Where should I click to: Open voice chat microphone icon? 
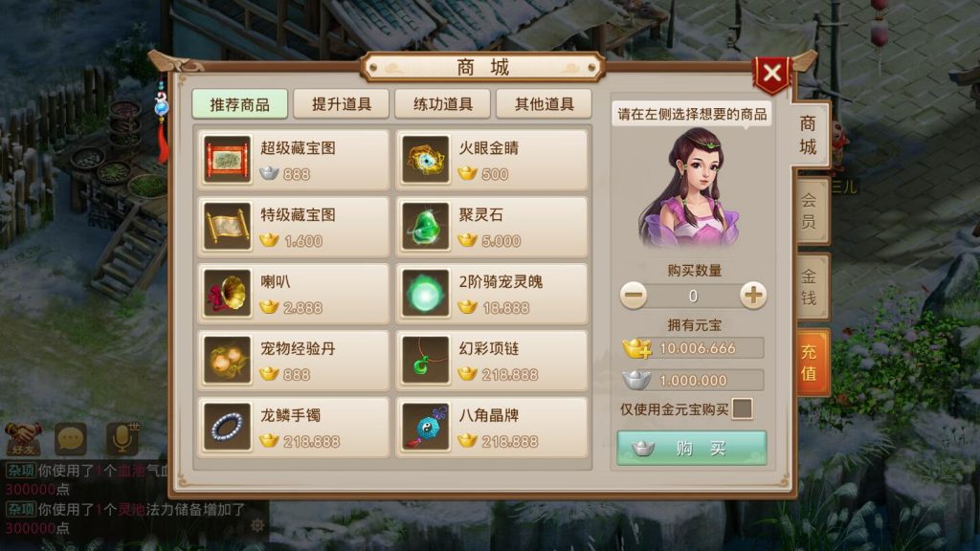pyautogui.click(x=122, y=438)
